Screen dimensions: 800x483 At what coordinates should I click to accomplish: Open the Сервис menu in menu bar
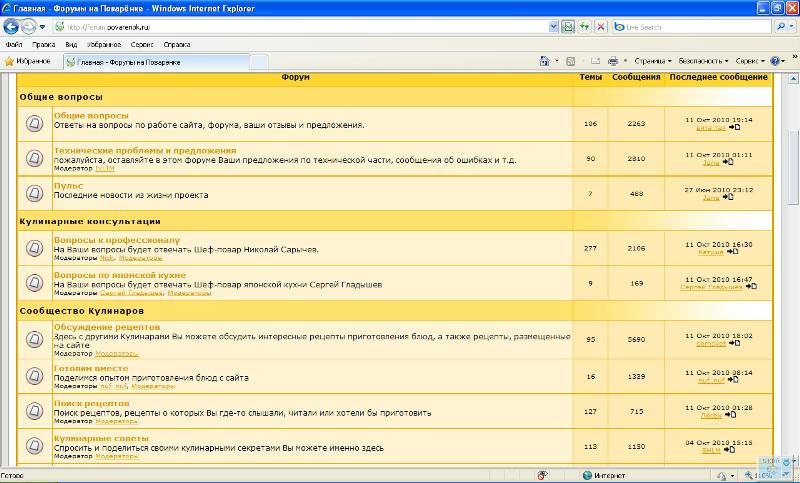[x=142, y=44]
